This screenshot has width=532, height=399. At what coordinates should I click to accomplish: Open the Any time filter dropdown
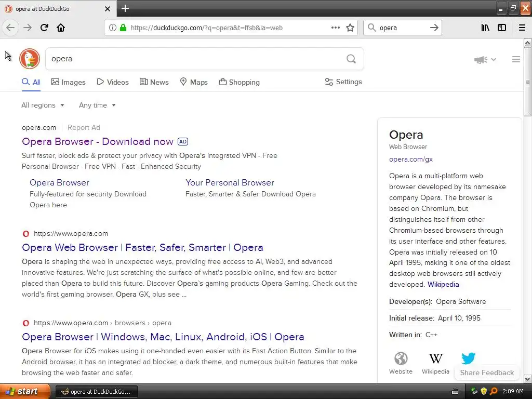(97, 105)
